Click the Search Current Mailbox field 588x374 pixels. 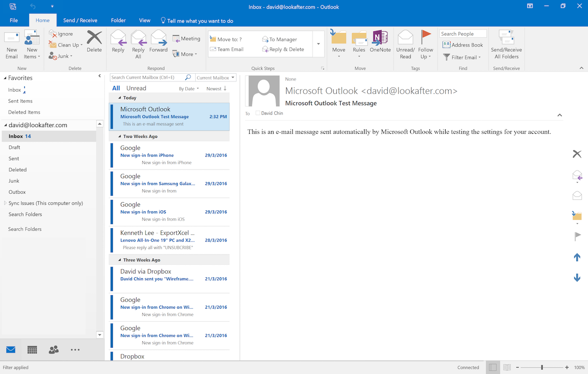pos(147,77)
